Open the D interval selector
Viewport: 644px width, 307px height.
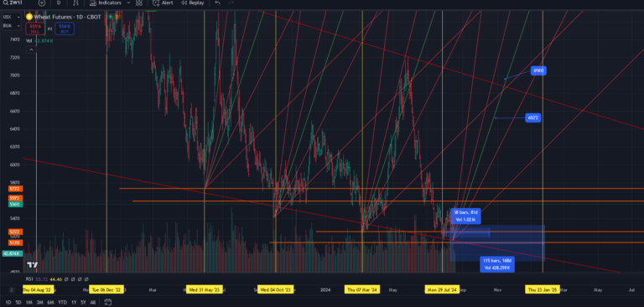point(59,3)
